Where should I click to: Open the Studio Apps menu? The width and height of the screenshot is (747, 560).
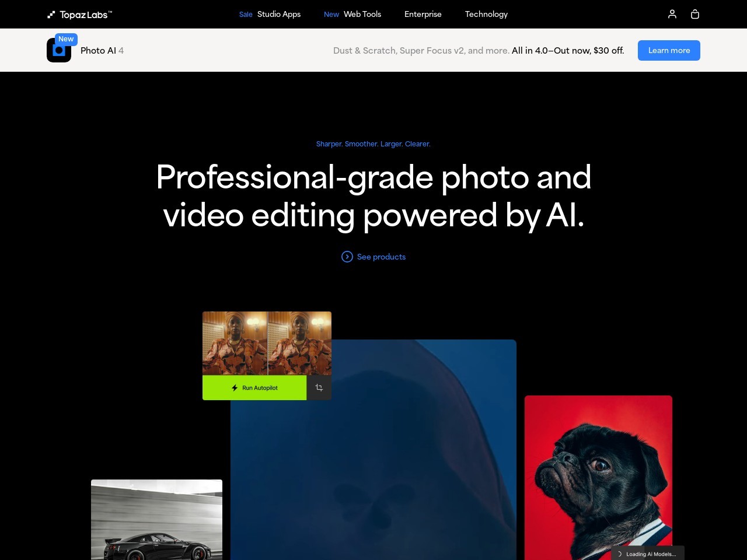tap(279, 14)
